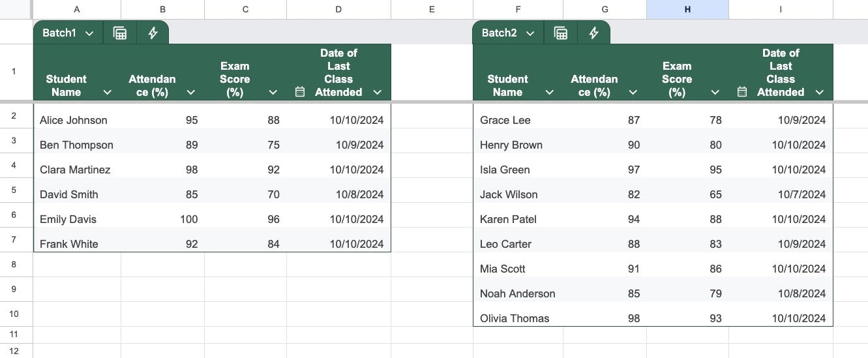Click the Batch1 lightning bolt actions icon
868x358 pixels.
click(153, 33)
